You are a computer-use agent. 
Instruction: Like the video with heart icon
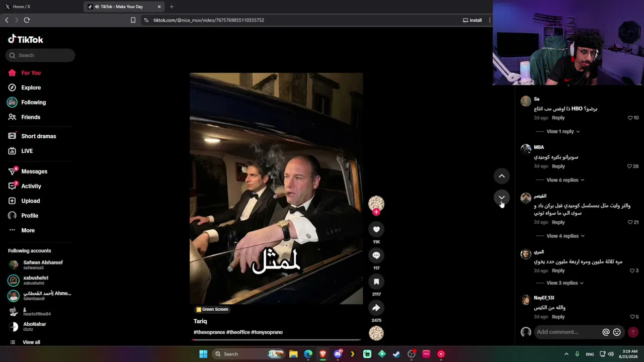coord(376,229)
